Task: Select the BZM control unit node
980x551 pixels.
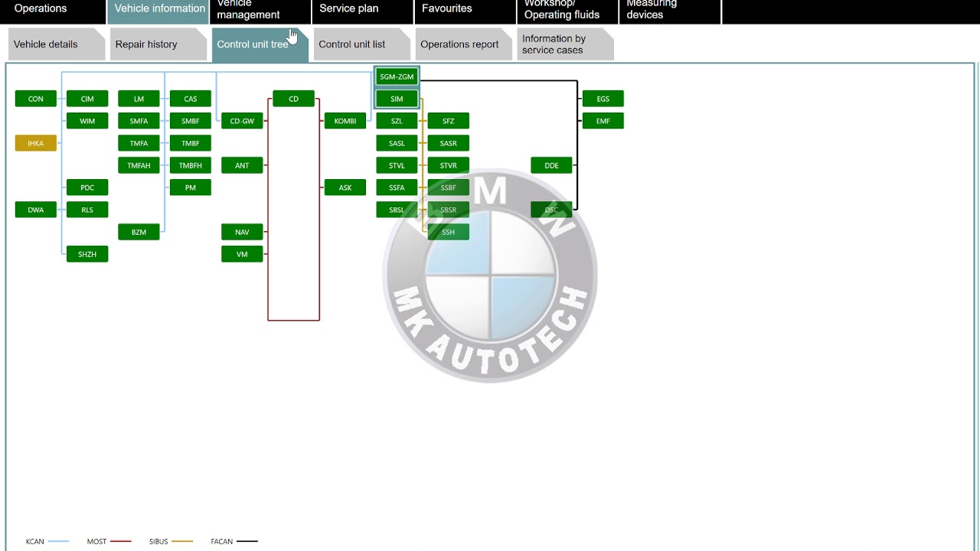Action: point(139,232)
